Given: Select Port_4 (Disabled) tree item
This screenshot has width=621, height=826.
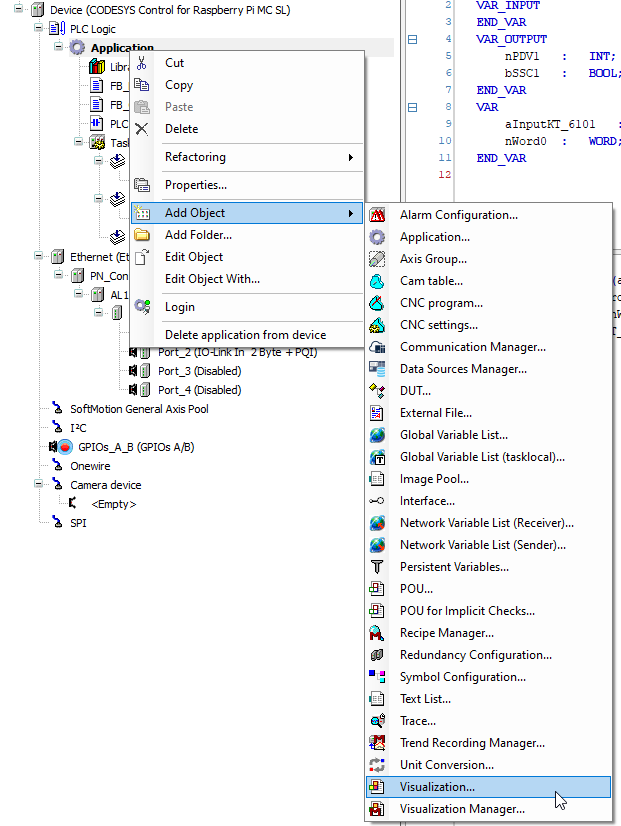Looking at the screenshot, I should 200,390.
